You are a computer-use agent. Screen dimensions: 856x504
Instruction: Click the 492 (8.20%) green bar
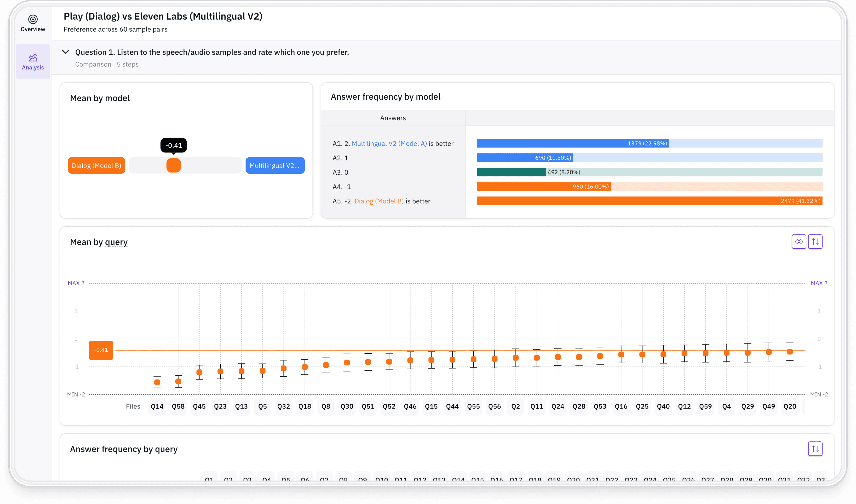click(511, 172)
